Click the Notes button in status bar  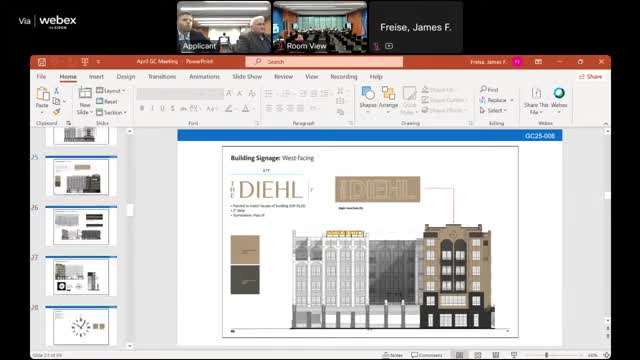[393, 355]
